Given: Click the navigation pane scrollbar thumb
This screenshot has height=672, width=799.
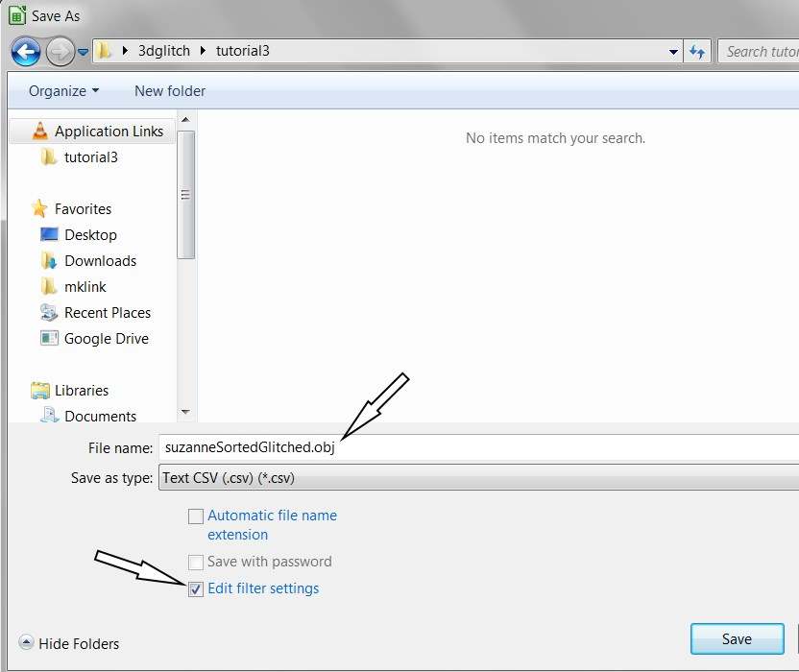Looking at the screenshot, I should click(185, 195).
